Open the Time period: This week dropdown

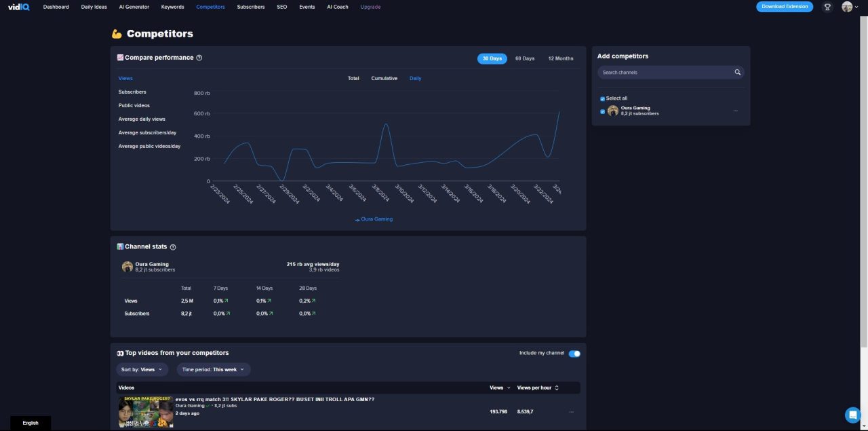click(x=214, y=369)
